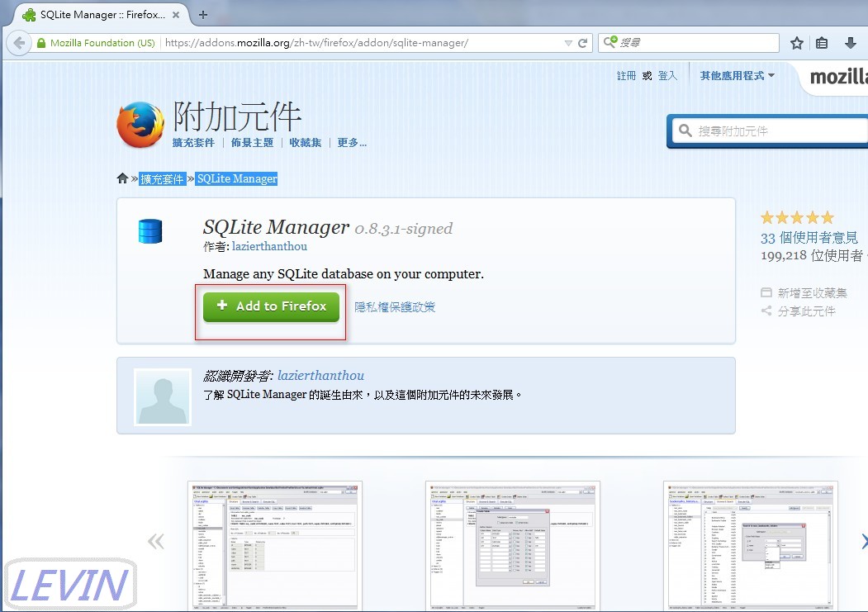Click the browser back arrow button

[19, 43]
